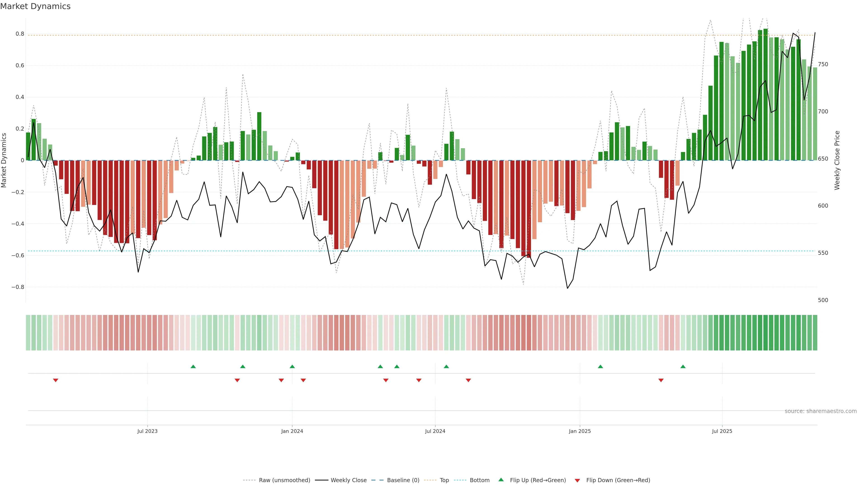The width and height of the screenshot is (868, 488).
Task: Toggle the Baseline (0) legend entry
Action: click(403, 480)
